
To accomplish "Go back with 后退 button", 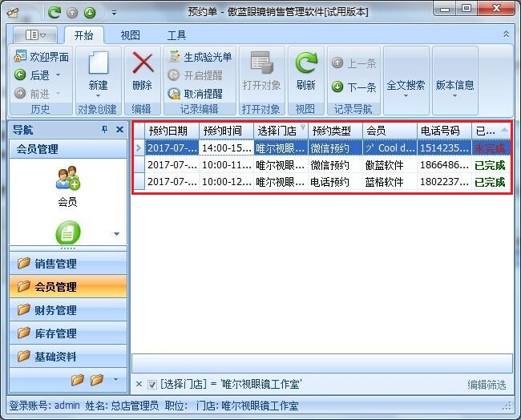I will click(x=32, y=75).
